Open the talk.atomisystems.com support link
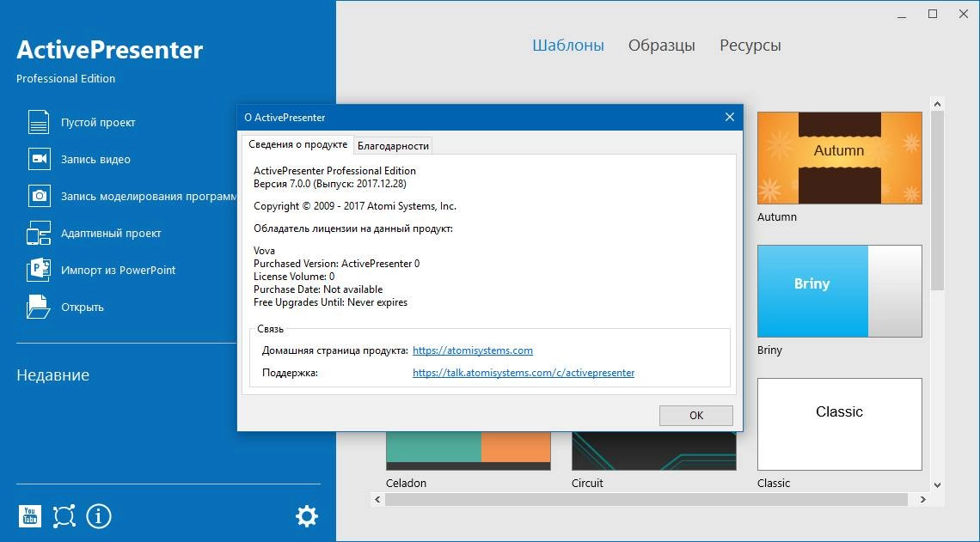 tap(524, 373)
